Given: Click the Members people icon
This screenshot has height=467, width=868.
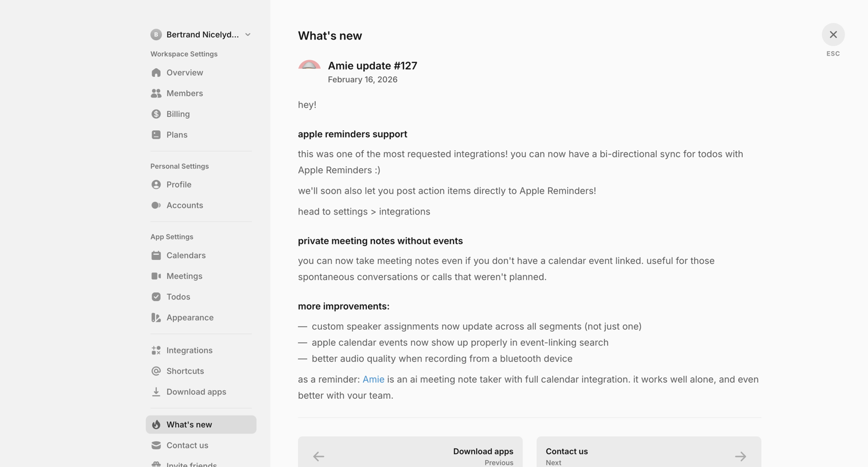Looking at the screenshot, I should coord(156,94).
